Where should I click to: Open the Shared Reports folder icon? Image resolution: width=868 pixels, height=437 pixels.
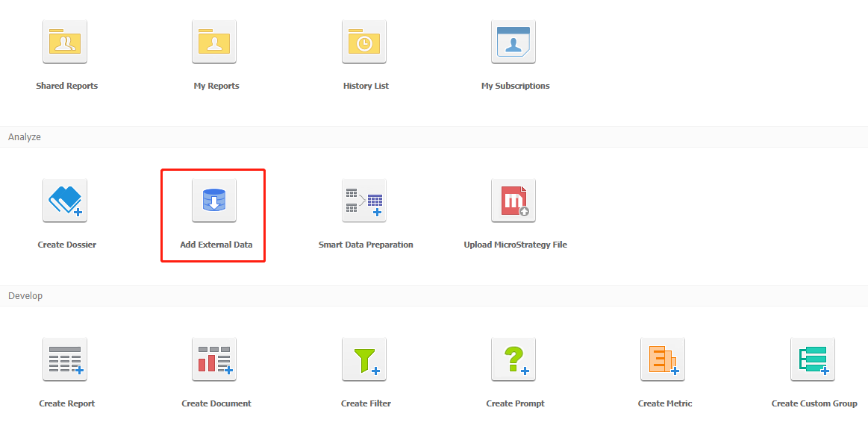[x=65, y=42]
